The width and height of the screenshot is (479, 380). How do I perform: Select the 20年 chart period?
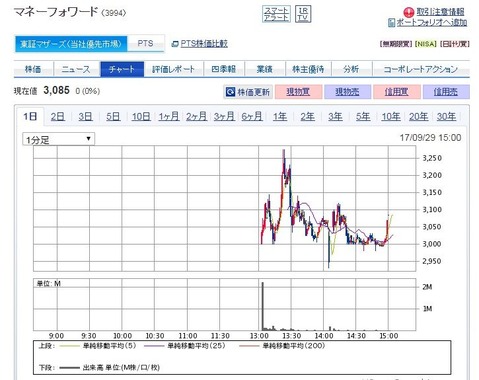(x=418, y=116)
